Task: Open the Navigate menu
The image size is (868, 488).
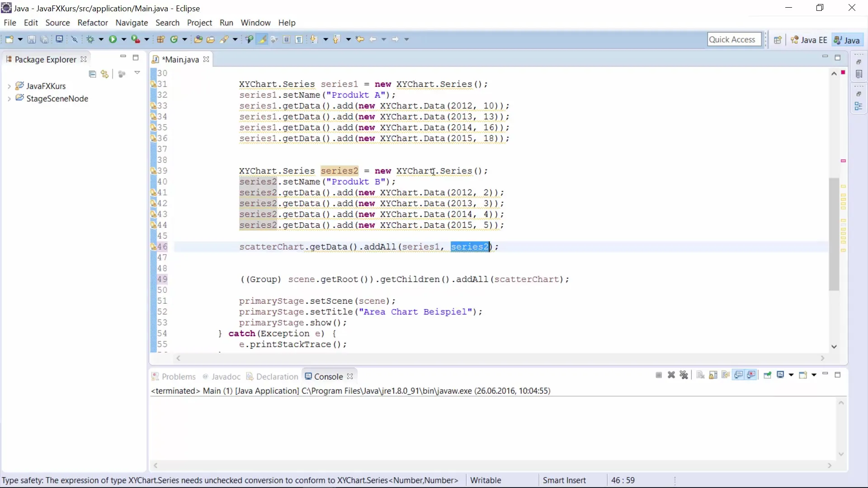Action: click(132, 23)
